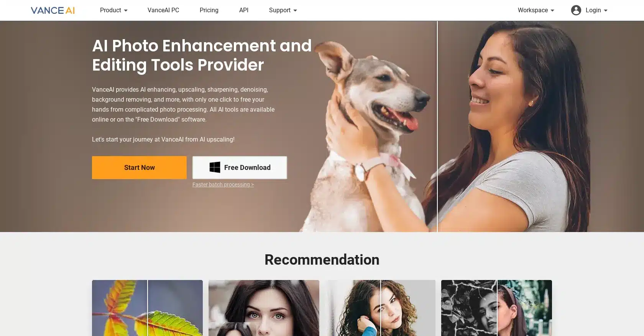Viewport: 644px width, 336px height.
Task: Open the API menu item
Action: (244, 10)
